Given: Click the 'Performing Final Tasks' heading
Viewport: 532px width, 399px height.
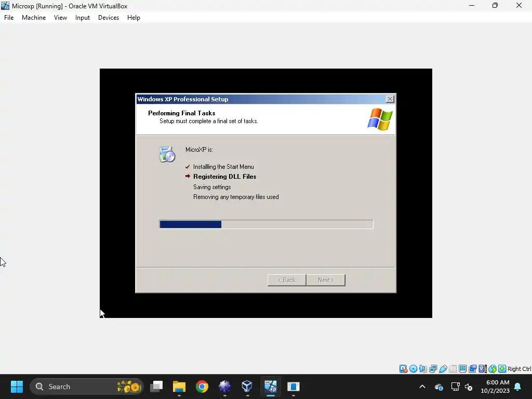Looking at the screenshot, I should click(x=181, y=113).
